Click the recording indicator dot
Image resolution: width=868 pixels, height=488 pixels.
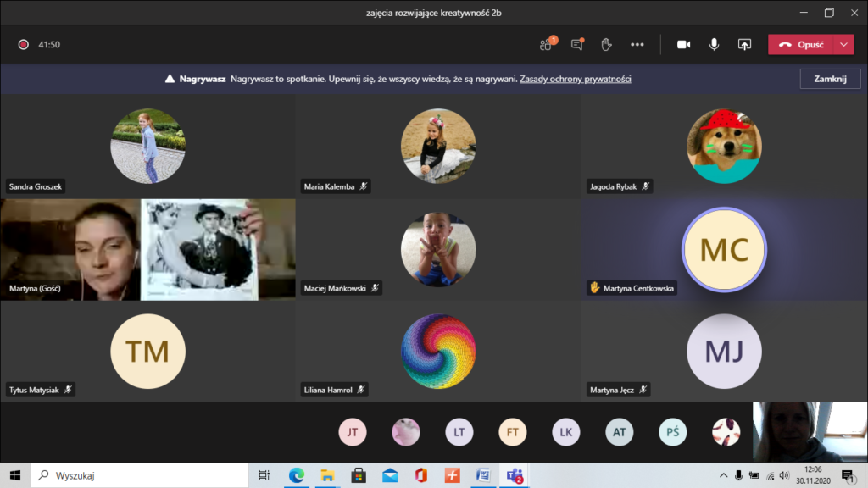[23, 44]
